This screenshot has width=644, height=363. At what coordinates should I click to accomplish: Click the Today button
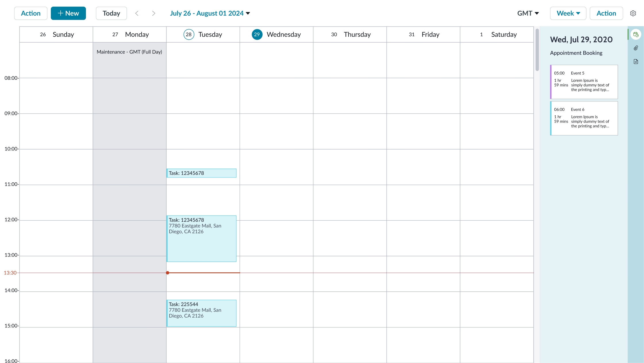(111, 13)
